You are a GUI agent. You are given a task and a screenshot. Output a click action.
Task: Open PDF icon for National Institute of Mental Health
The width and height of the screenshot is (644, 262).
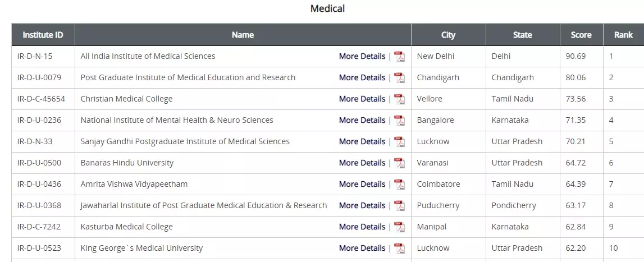coord(399,120)
